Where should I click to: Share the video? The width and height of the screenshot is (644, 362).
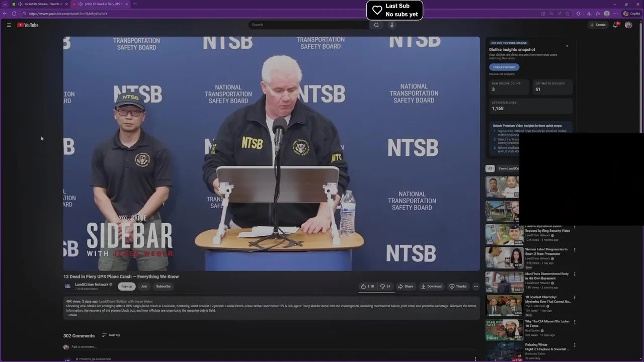click(406, 286)
